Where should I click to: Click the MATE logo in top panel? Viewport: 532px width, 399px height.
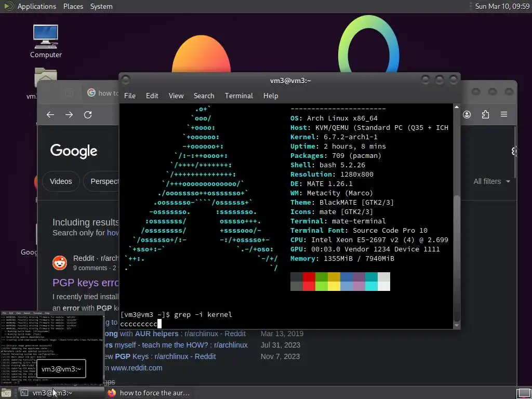tap(8, 6)
